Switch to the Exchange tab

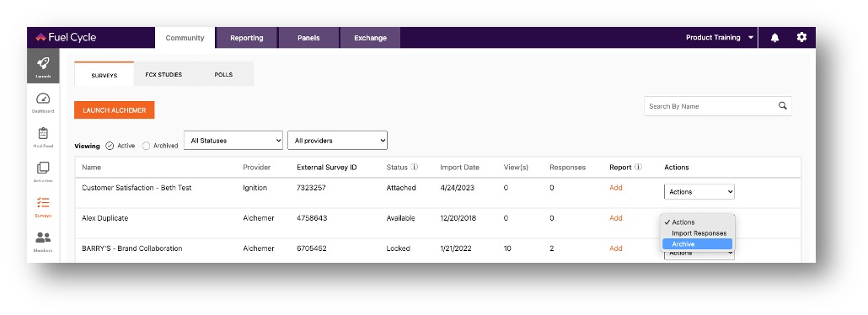coord(370,38)
